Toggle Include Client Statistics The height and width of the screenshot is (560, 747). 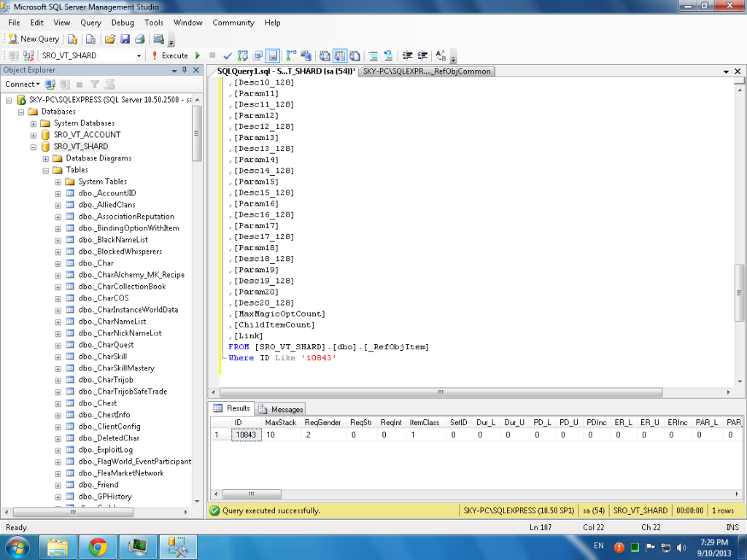(306, 55)
